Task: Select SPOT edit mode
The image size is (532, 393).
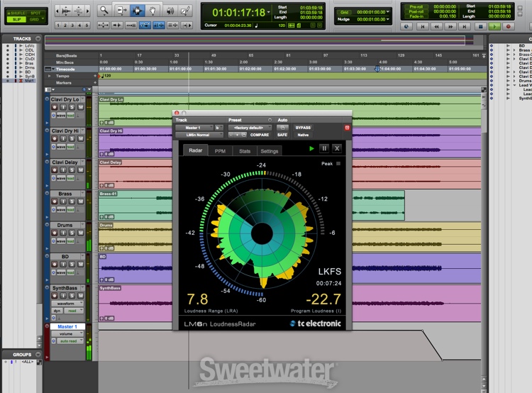Action: pos(35,13)
